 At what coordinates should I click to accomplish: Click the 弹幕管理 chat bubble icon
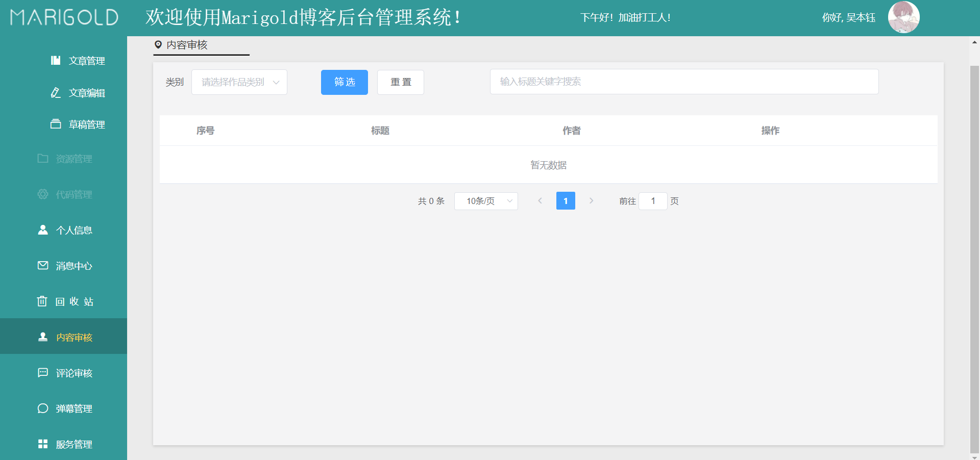click(43, 408)
